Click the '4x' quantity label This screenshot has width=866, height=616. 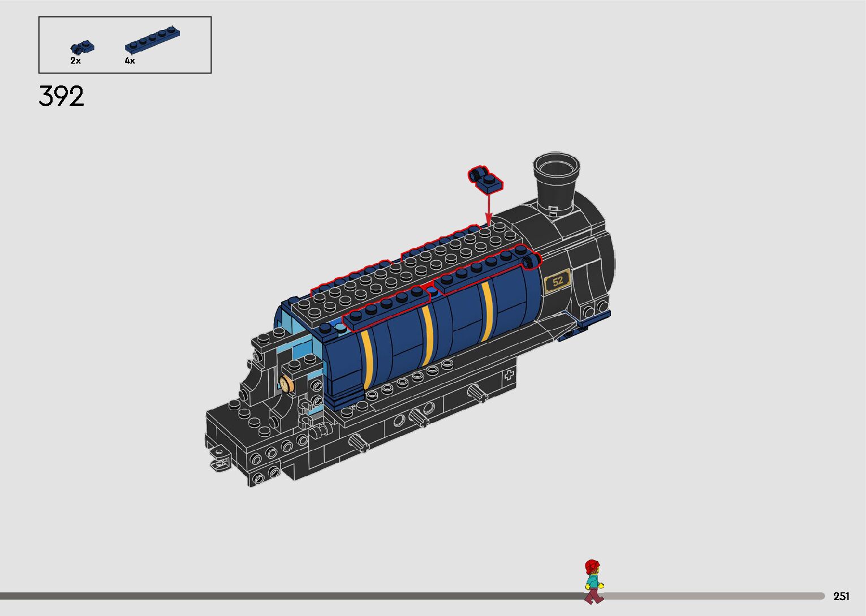point(130,61)
